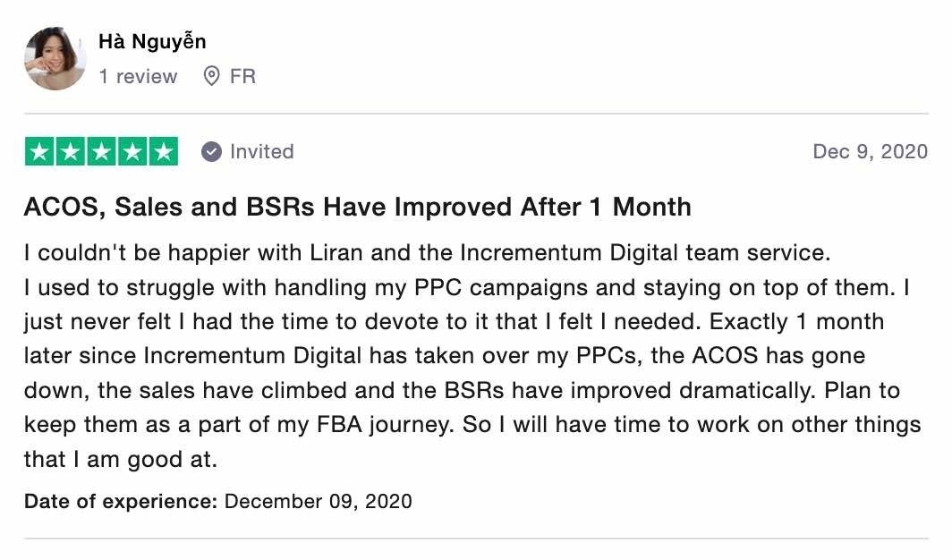Click the fourth green rating star
This screenshot has width=952, height=560.
132,151
